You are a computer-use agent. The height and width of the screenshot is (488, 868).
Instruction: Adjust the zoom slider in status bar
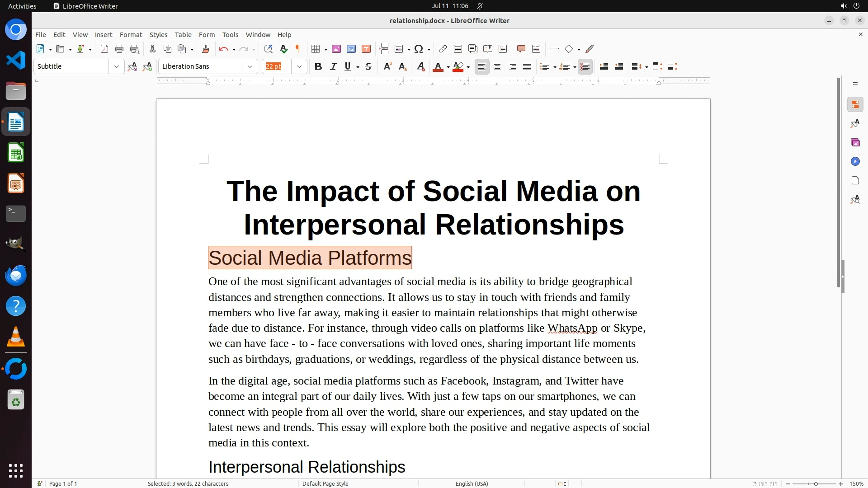(815, 483)
